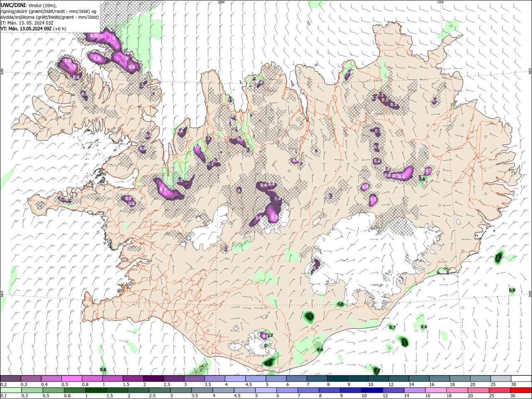Pick the 6 slate-blue swatch in the snow scale
The image size is (532, 399).
(296, 379)
